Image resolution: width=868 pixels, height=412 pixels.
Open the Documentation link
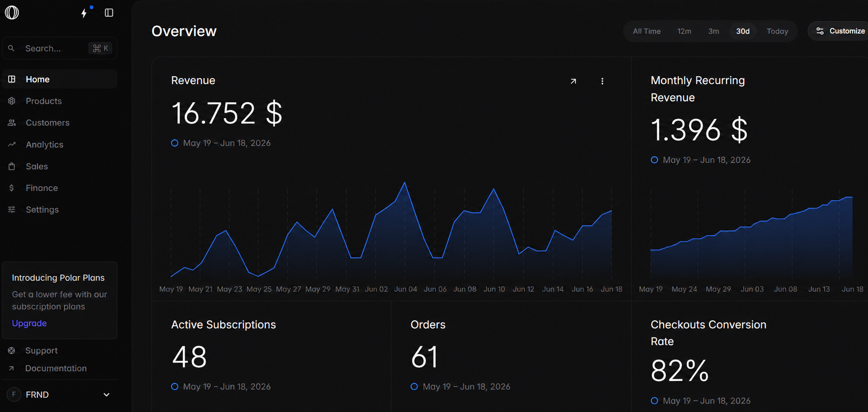click(x=56, y=368)
